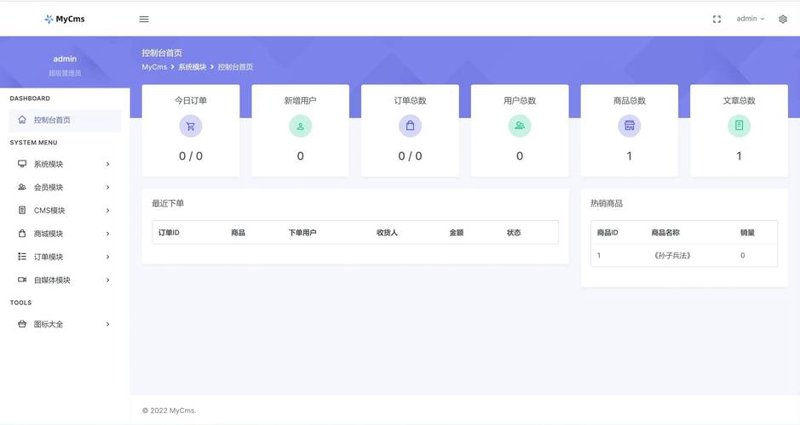This screenshot has height=425, width=800.
Task: Expand the 图标大全 chevron
Action: click(108, 324)
